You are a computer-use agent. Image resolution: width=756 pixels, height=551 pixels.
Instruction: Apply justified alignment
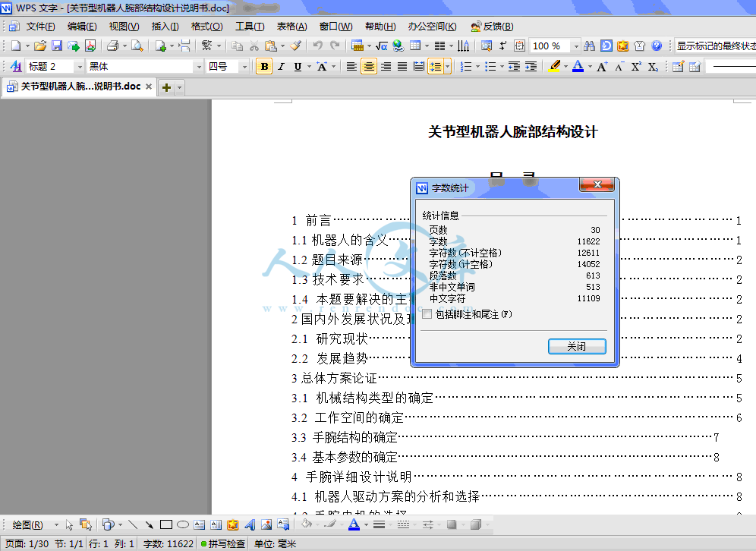tap(402, 67)
